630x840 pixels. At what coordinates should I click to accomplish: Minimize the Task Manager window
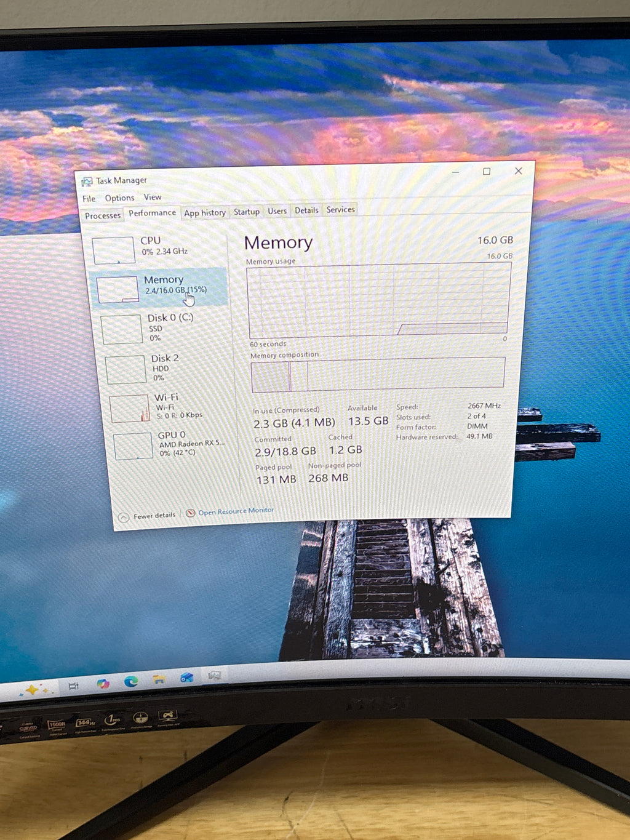click(455, 172)
